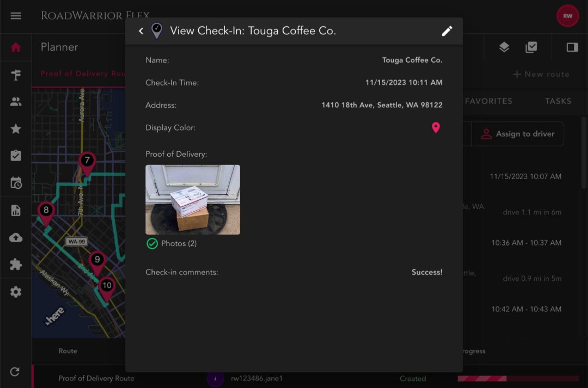Click the 10:36 AM - 10:37 AM entry

point(526,243)
